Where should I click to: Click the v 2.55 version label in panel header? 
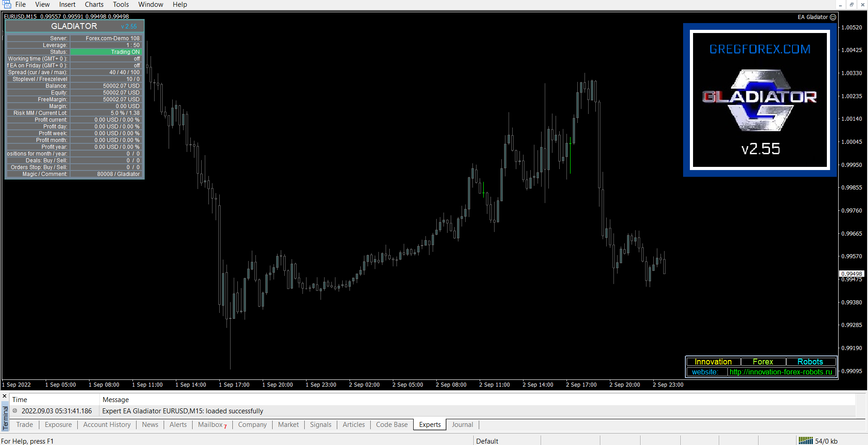pos(129,27)
